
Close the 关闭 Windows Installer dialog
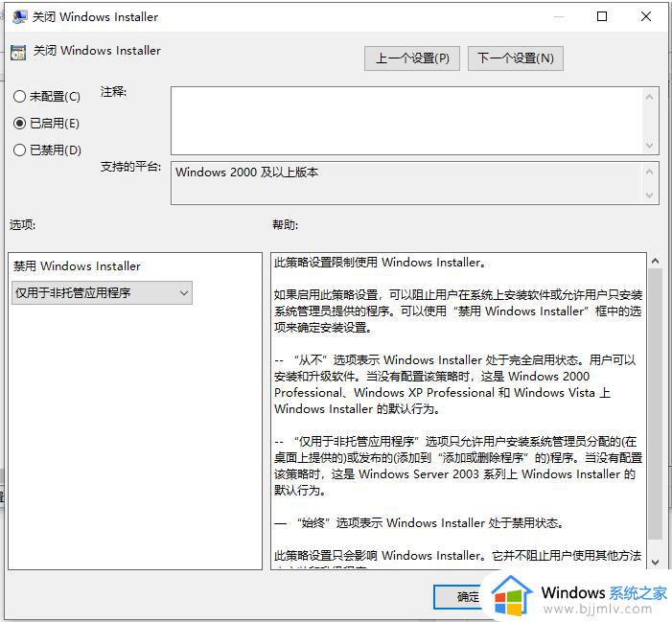point(646,16)
